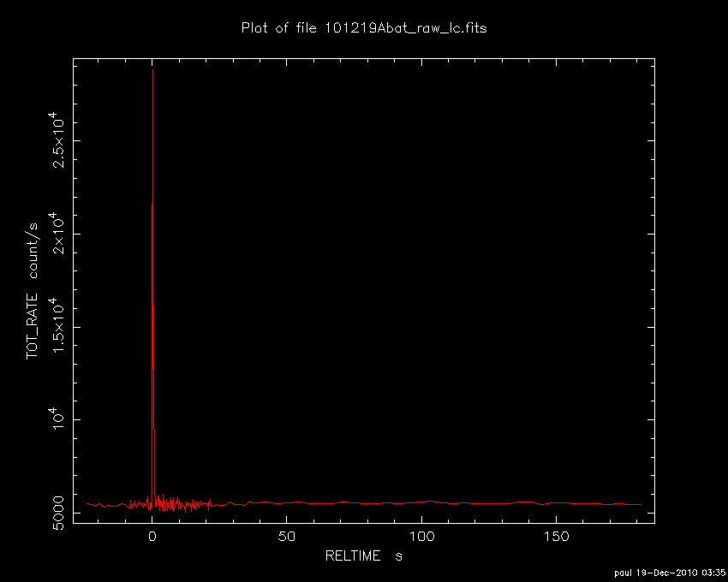Click the y-axis tick label "2.5×10^4"
This screenshot has height=582, width=728.
(57, 140)
